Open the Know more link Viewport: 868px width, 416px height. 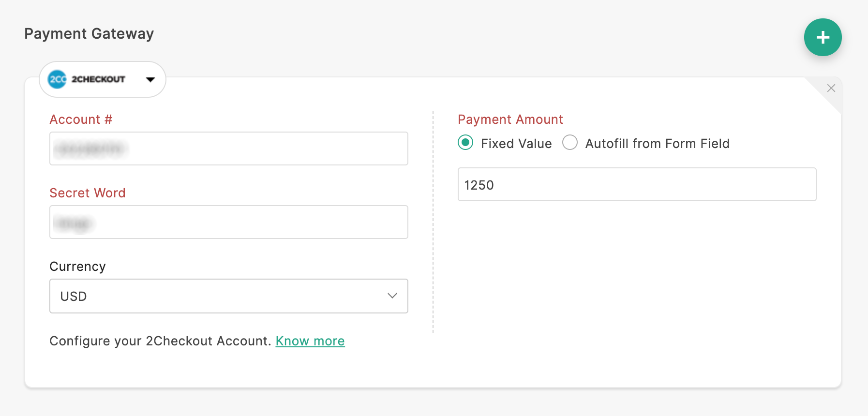[x=310, y=341]
